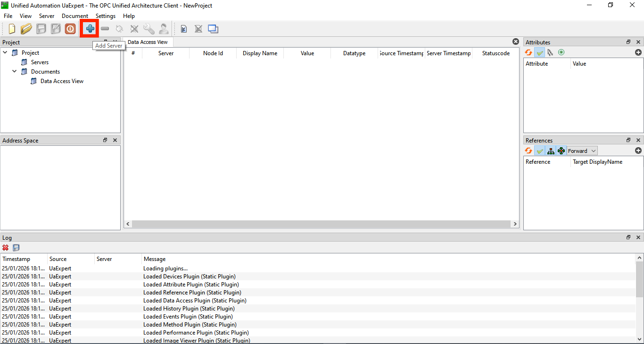The height and width of the screenshot is (344, 644).
Task: Collapse the Project tree node
Action: [x=5, y=52]
